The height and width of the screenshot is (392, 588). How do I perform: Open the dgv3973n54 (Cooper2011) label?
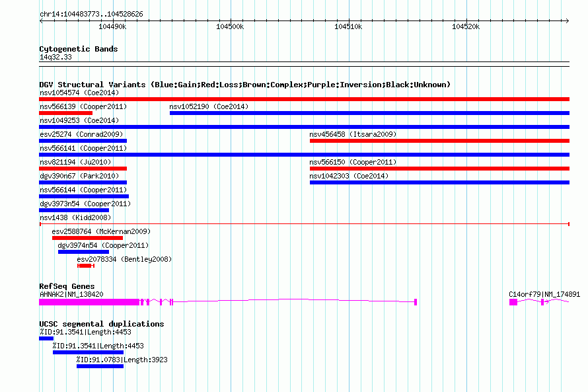85,204
